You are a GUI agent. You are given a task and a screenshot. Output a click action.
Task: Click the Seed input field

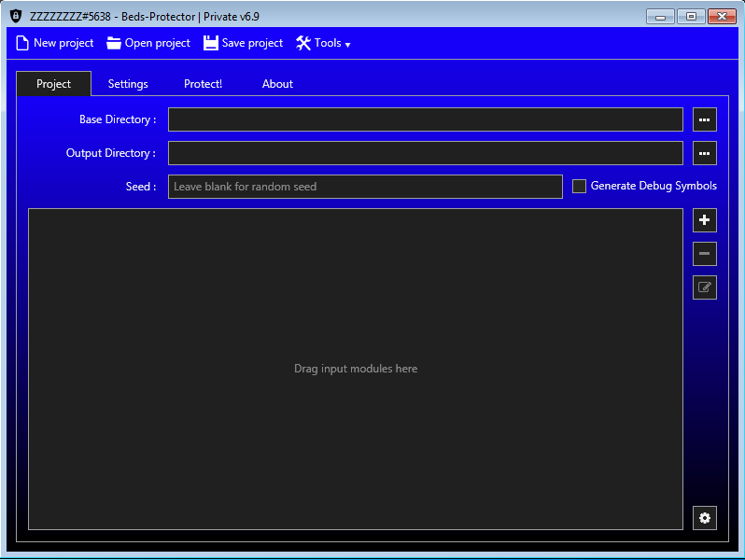[365, 187]
